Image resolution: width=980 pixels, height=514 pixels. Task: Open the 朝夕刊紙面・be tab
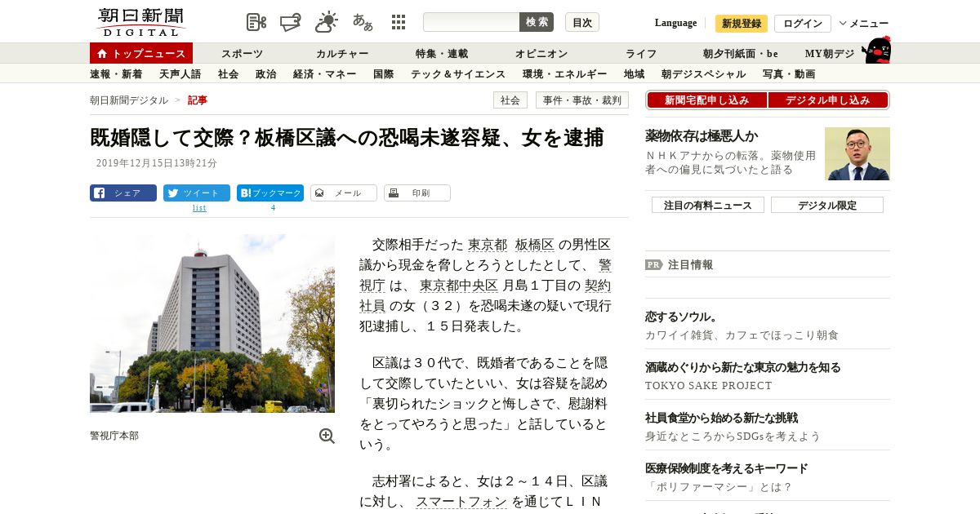tap(741, 54)
